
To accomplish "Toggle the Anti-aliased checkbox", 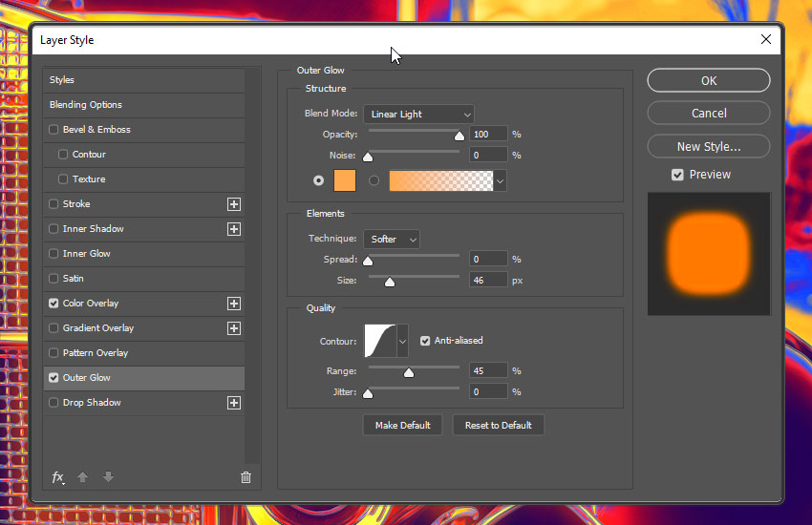I will click(x=425, y=341).
